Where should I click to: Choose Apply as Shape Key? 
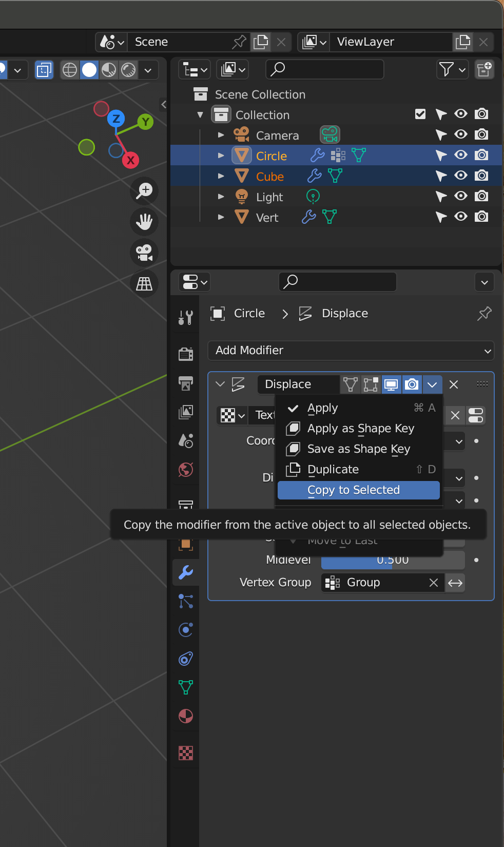click(x=359, y=429)
